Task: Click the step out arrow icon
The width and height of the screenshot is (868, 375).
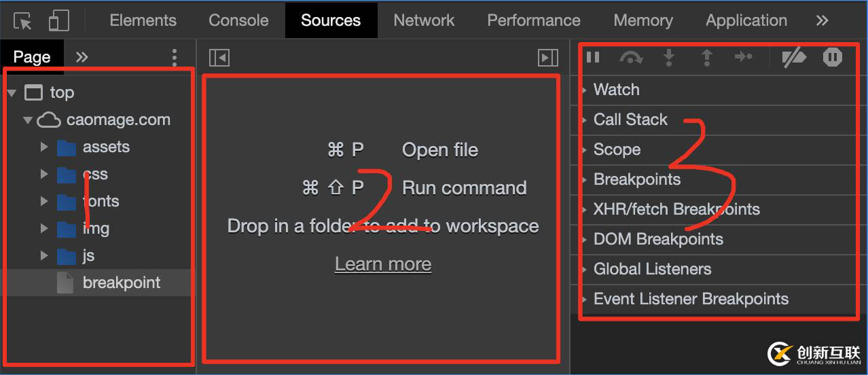Action: click(707, 58)
